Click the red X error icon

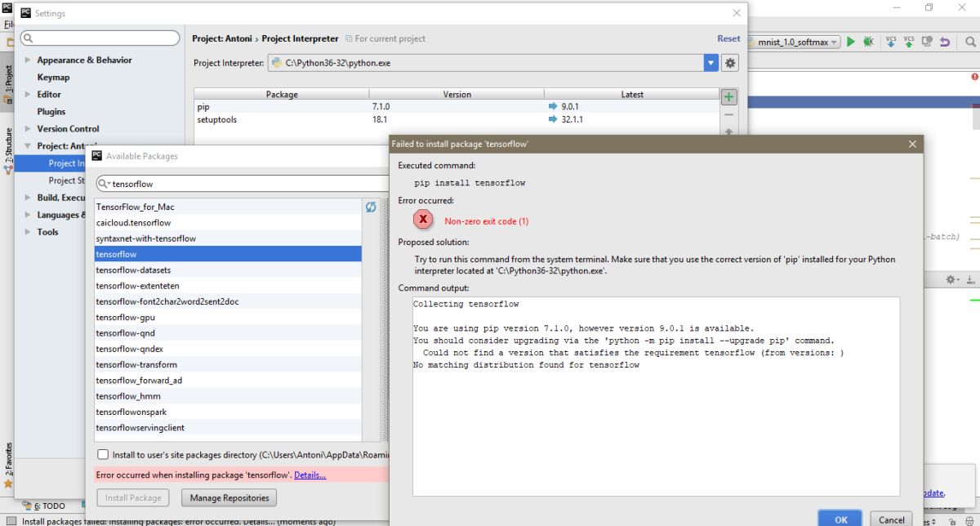pyautogui.click(x=423, y=221)
